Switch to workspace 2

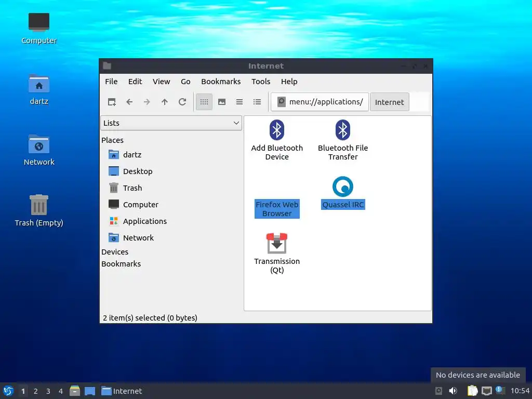click(36, 391)
